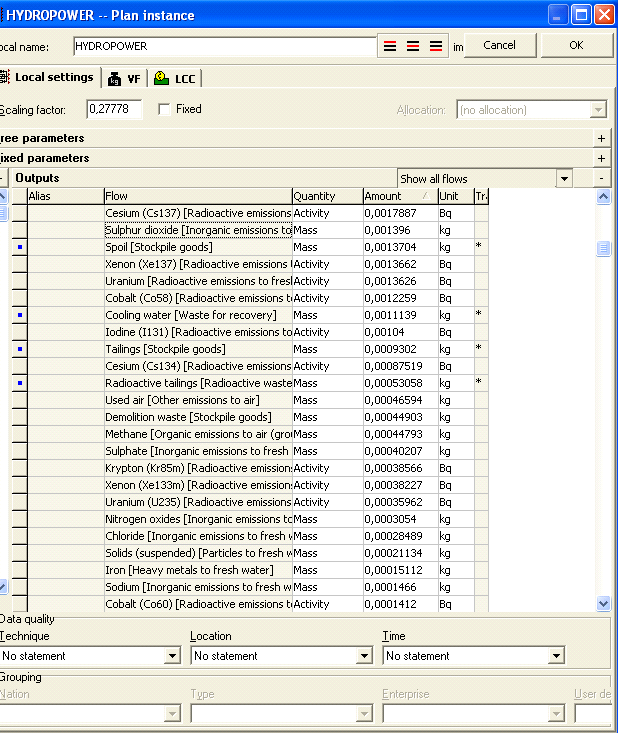The image size is (618, 733).
Task: Click blue marker of Cooling water row
Action: 20,315
